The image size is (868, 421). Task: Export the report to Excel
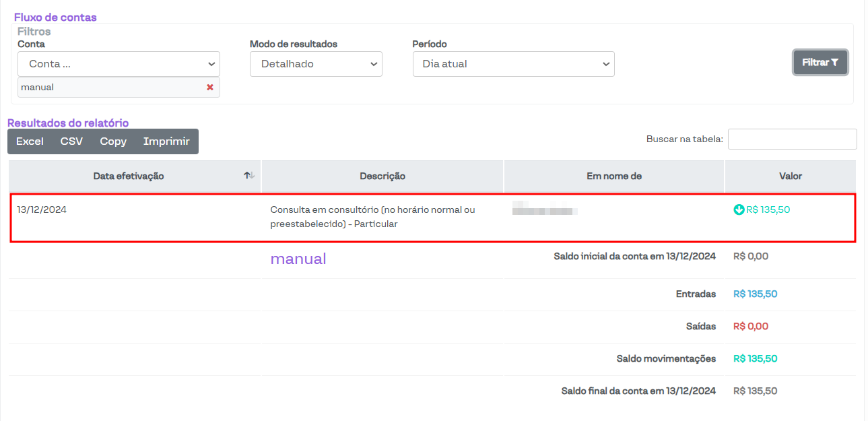click(30, 141)
